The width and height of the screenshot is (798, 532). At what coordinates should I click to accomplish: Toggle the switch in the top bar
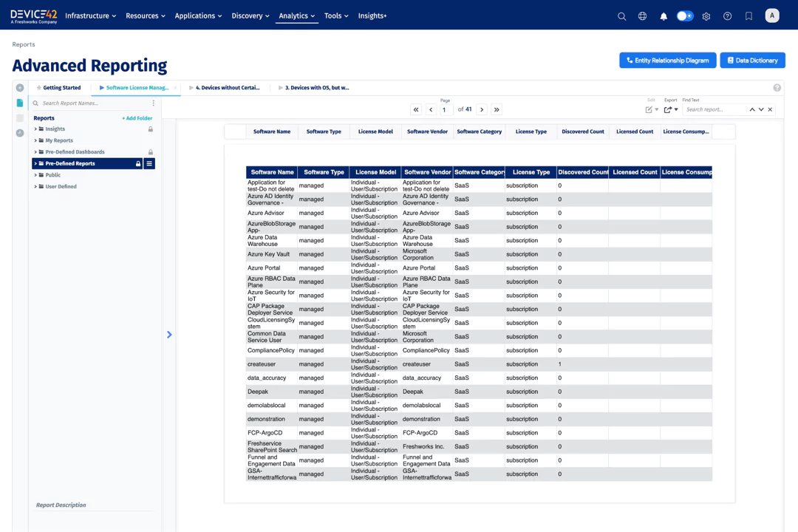click(x=685, y=16)
